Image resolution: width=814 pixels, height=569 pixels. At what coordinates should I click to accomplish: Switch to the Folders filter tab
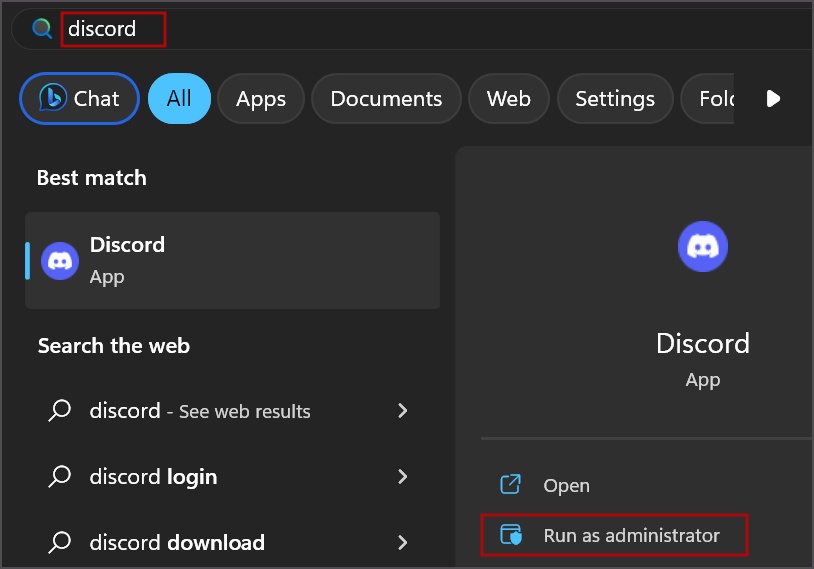[708, 99]
